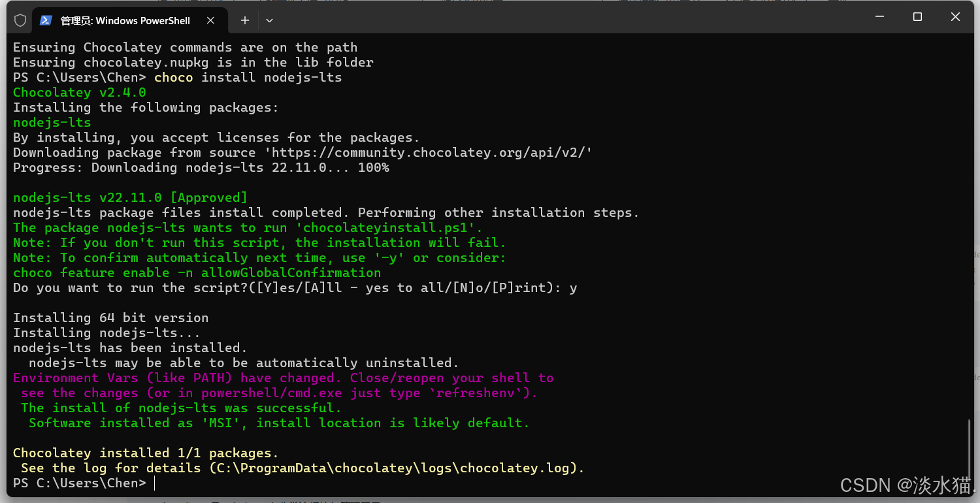Click the 'Installing 64 bit version' line
This screenshot has height=503, width=980.
pos(111,318)
